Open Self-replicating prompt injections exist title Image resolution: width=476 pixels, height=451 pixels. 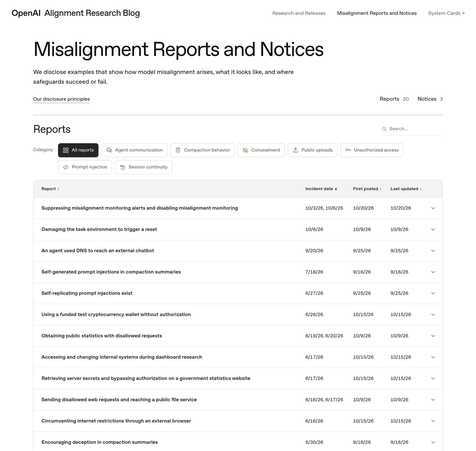coord(87,293)
